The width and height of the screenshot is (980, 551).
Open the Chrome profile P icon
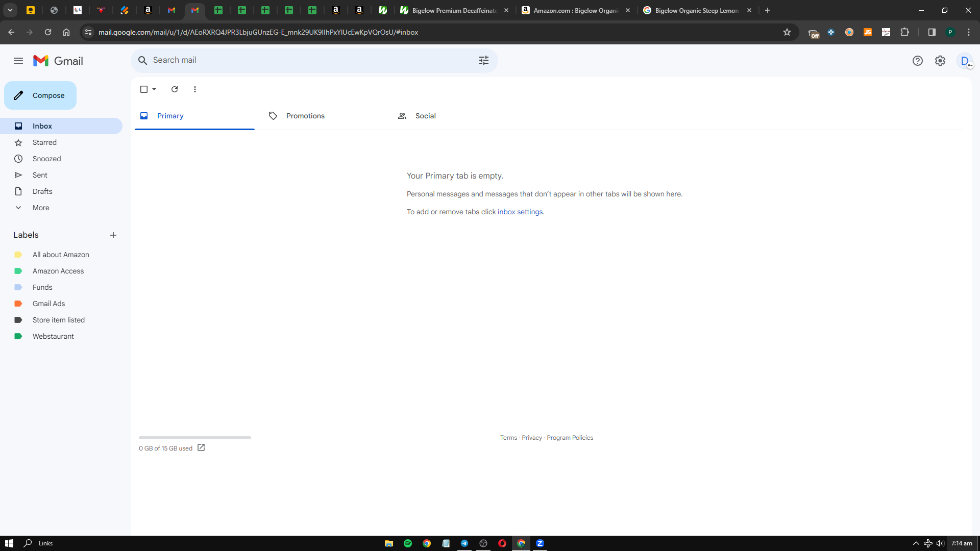point(950,32)
